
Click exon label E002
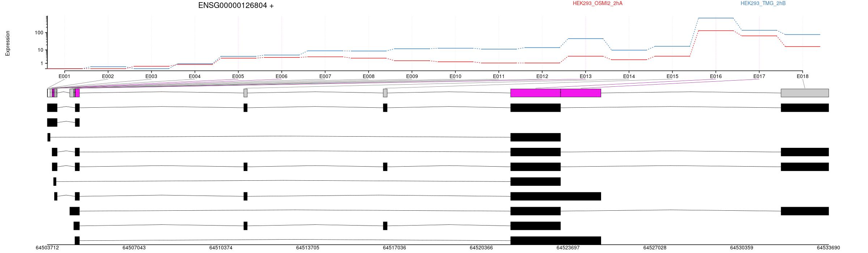[108, 76]
